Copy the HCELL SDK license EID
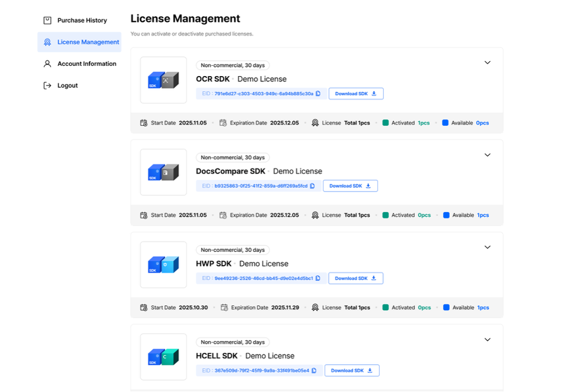 315,370
